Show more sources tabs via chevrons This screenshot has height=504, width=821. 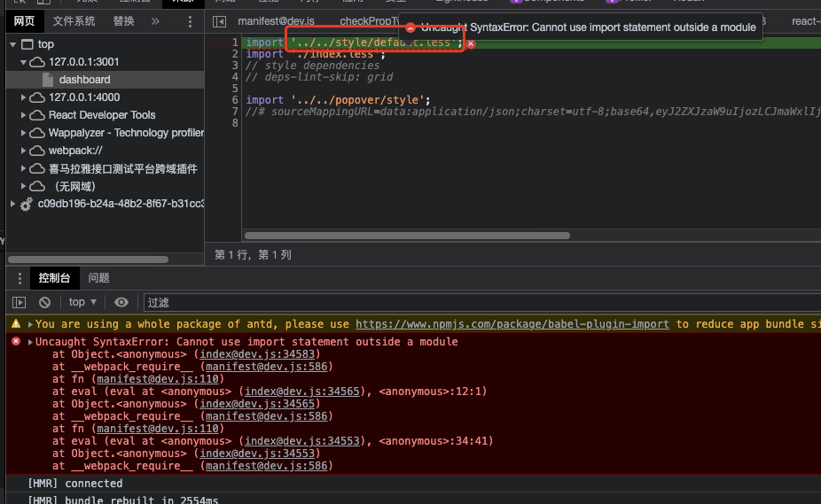coord(155,21)
